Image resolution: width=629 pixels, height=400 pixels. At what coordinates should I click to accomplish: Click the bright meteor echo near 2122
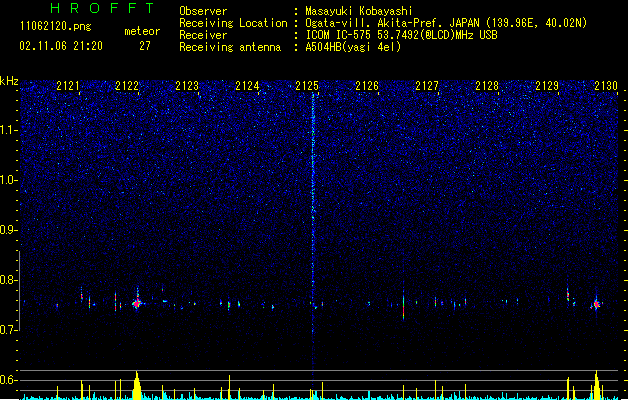tap(137, 303)
